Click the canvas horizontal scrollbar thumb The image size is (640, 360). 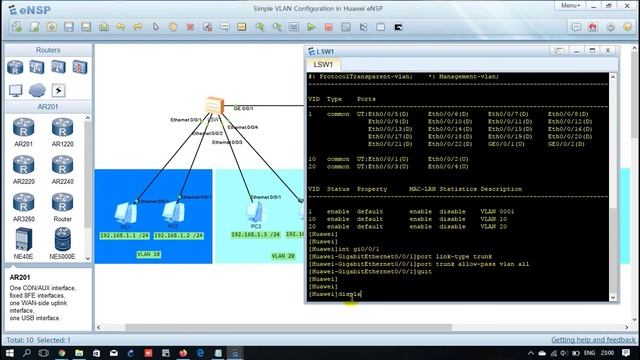point(288,327)
